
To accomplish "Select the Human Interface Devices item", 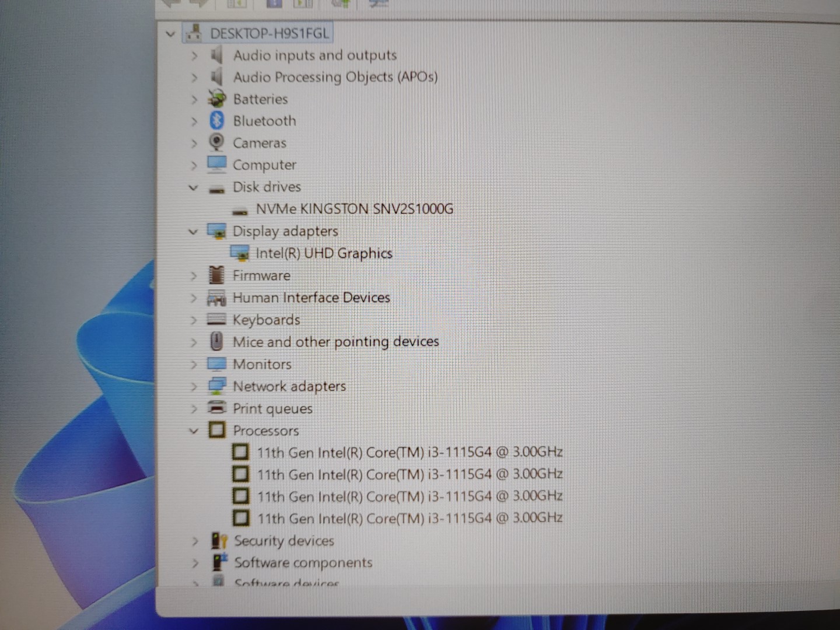I will click(x=311, y=297).
